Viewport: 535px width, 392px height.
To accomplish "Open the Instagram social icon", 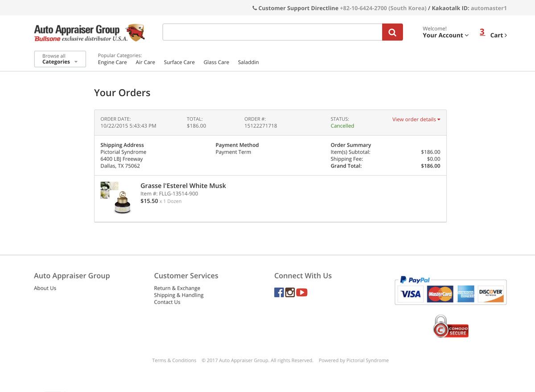I will tap(290, 293).
